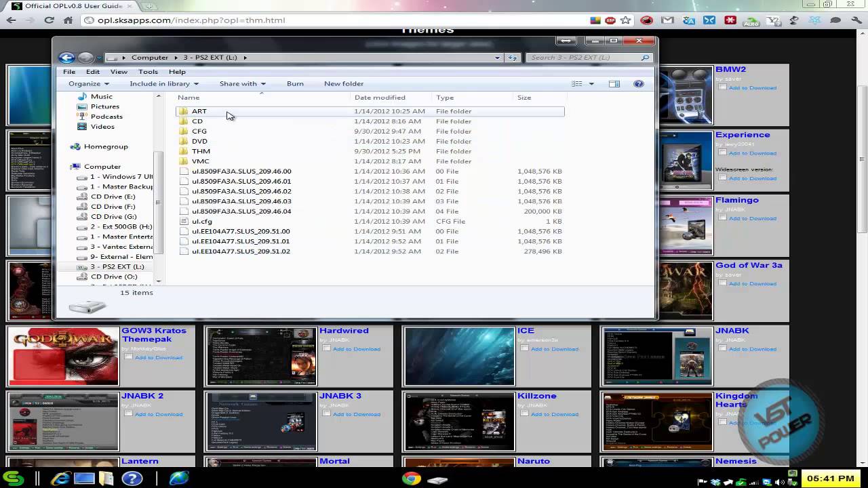Open the JNABK 2 theme link

(x=142, y=396)
